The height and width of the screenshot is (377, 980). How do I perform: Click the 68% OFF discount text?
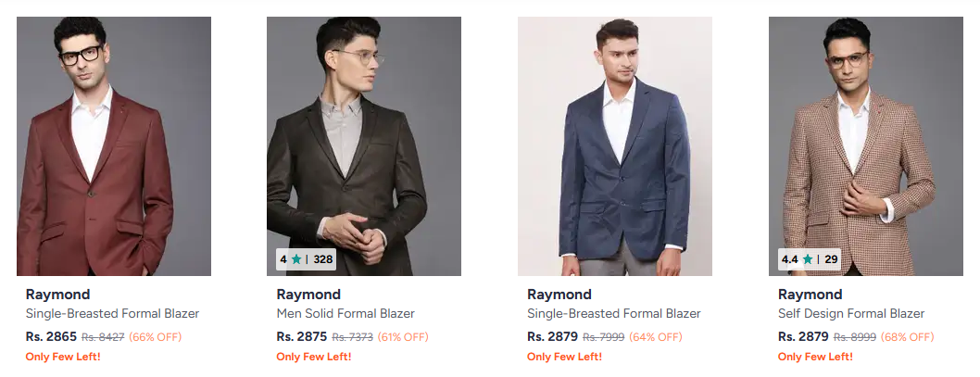(x=907, y=337)
